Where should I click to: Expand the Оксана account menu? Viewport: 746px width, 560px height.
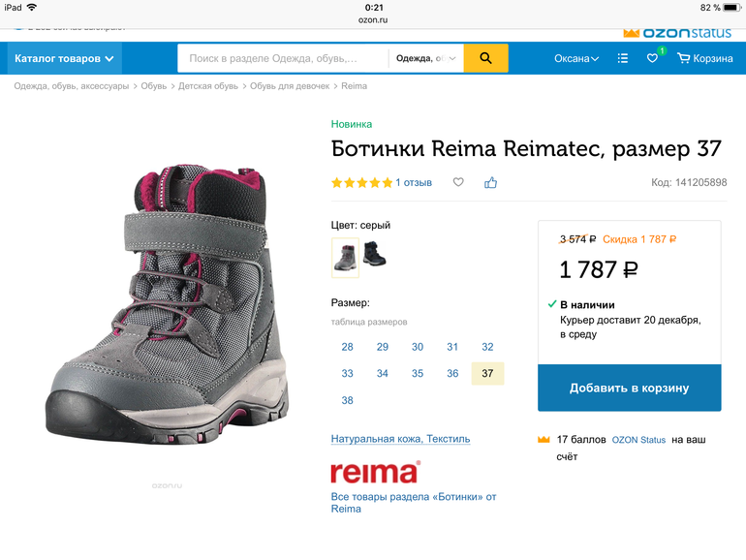tap(576, 59)
